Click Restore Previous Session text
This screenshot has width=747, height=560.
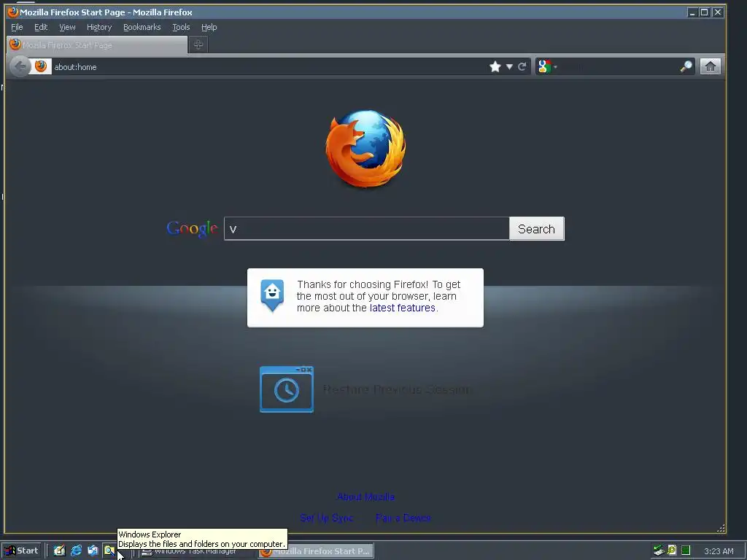point(397,389)
